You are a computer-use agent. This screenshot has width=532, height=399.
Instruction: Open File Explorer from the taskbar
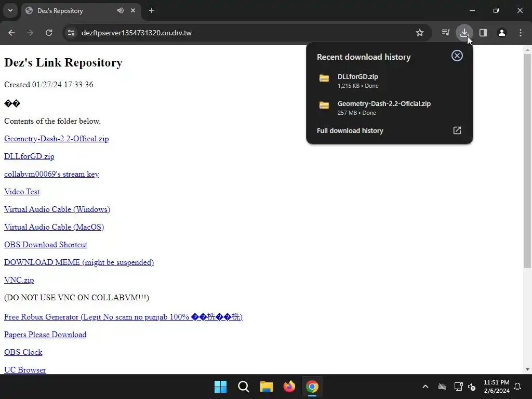pyautogui.click(x=267, y=387)
